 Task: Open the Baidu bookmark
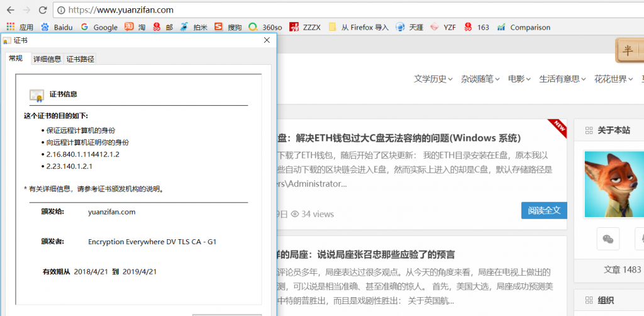(x=57, y=27)
